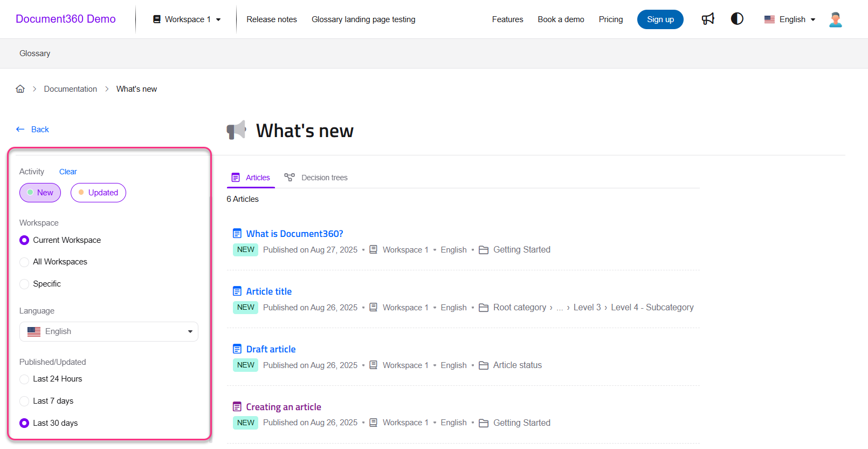Open the Creating an article link
The height and width of the screenshot is (449, 868).
284,407
